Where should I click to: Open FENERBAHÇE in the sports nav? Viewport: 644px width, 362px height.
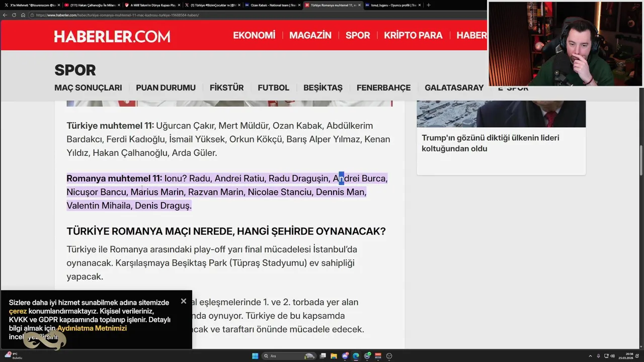[383, 87]
